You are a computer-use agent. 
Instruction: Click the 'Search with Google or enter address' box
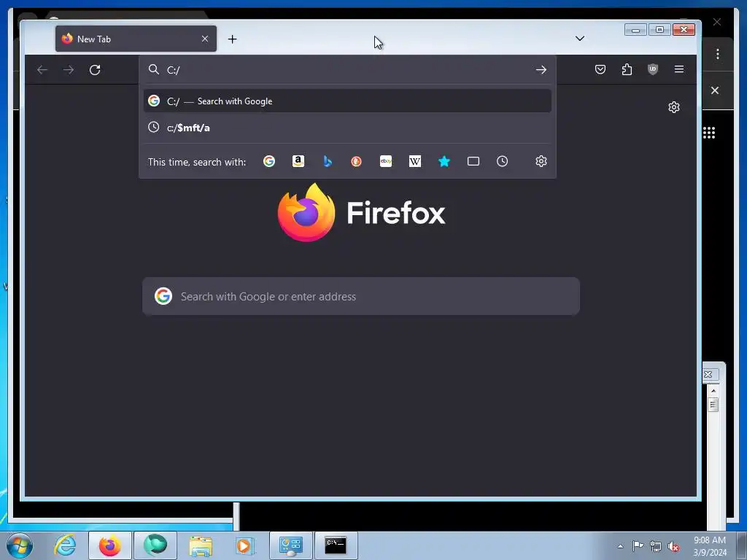[361, 296]
